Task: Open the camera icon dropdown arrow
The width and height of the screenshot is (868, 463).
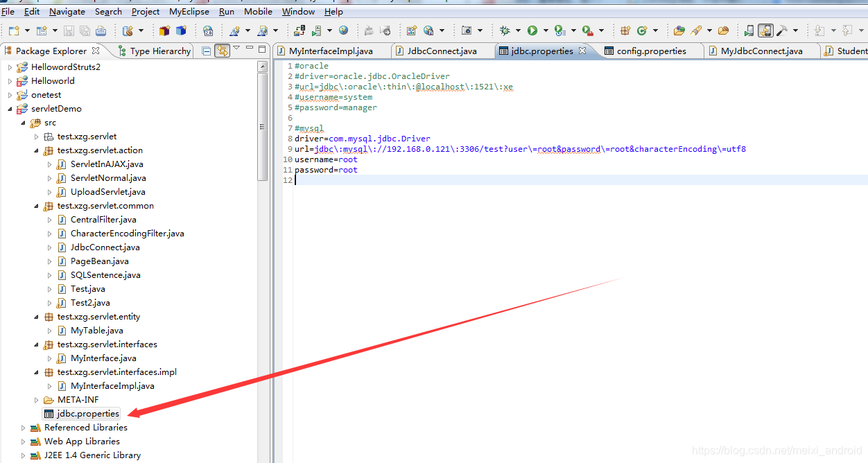Action: point(480,30)
